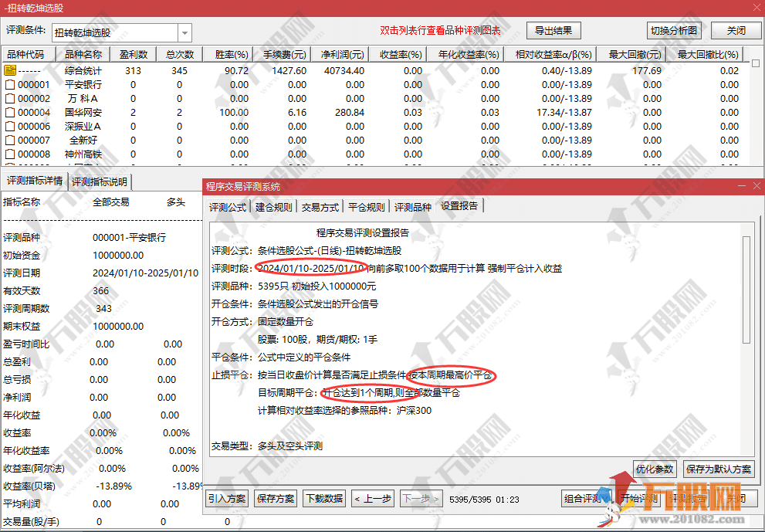Switch to 评测指标说明 tab
The width and height of the screenshot is (765, 532).
pyautogui.click(x=100, y=181)
